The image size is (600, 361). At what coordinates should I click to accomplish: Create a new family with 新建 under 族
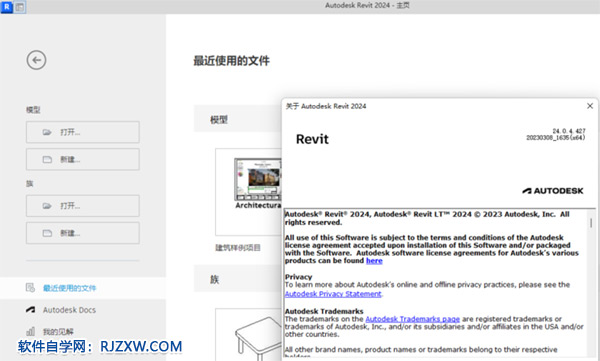coord(83,233)
